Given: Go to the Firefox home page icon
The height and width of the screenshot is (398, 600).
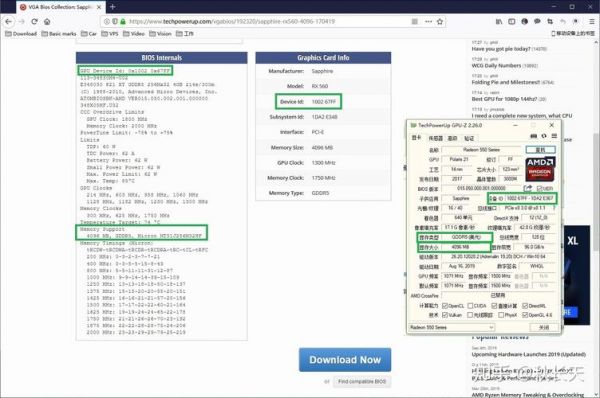Looking at the screenshot, I should pyautogui.click(x=47, y=22).
